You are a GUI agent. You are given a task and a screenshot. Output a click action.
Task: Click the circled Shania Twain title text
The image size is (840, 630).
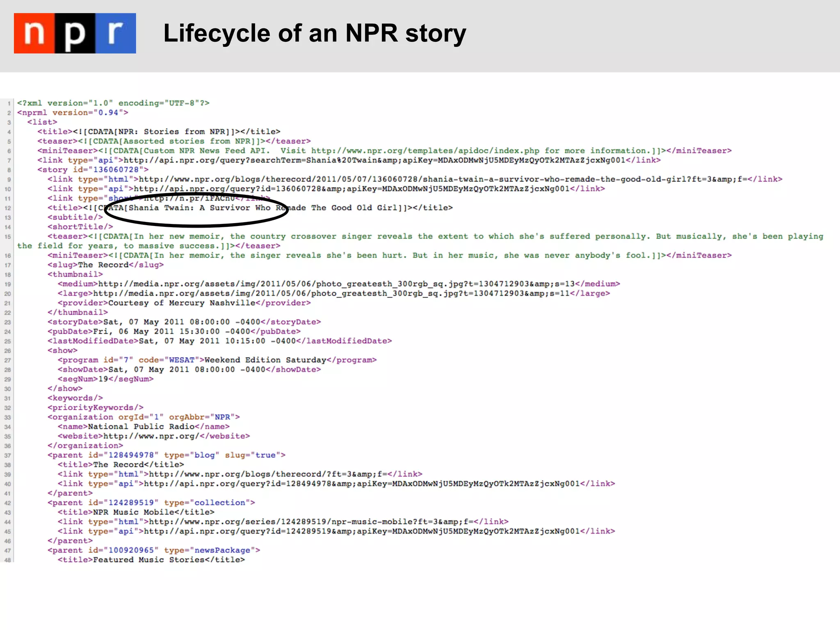(x=197, y=208)
